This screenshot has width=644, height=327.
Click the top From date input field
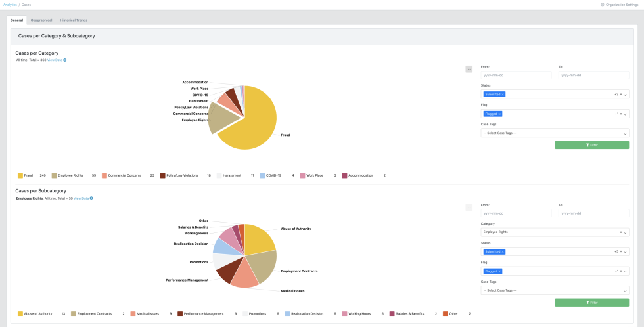tap(516, 75)
